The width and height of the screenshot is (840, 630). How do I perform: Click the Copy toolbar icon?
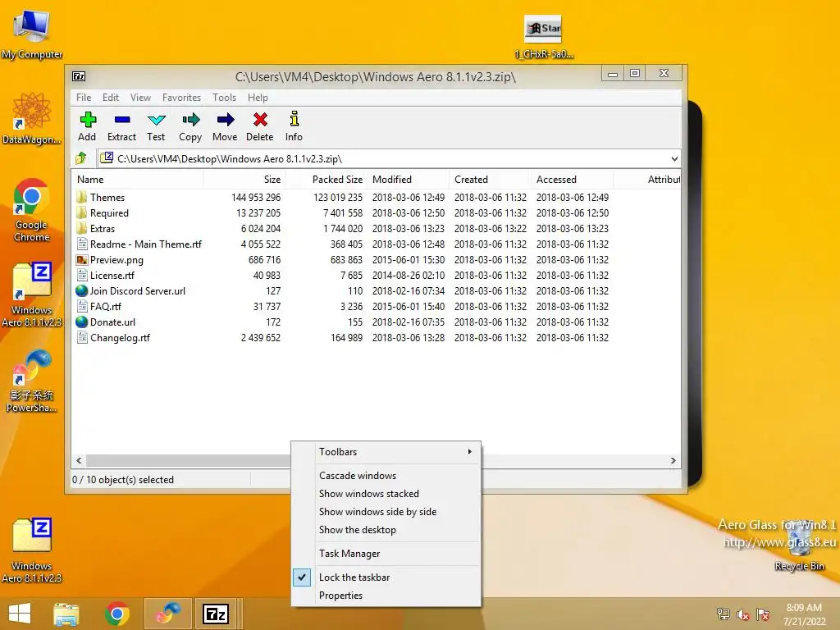pos(190,126)
